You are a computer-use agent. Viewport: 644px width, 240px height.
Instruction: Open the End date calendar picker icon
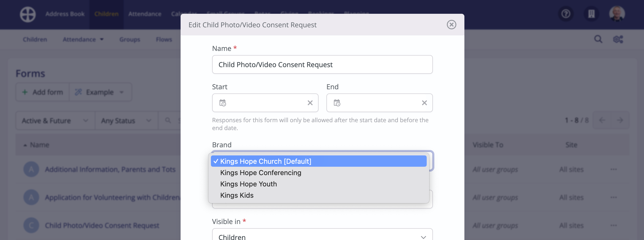point(337,103)
